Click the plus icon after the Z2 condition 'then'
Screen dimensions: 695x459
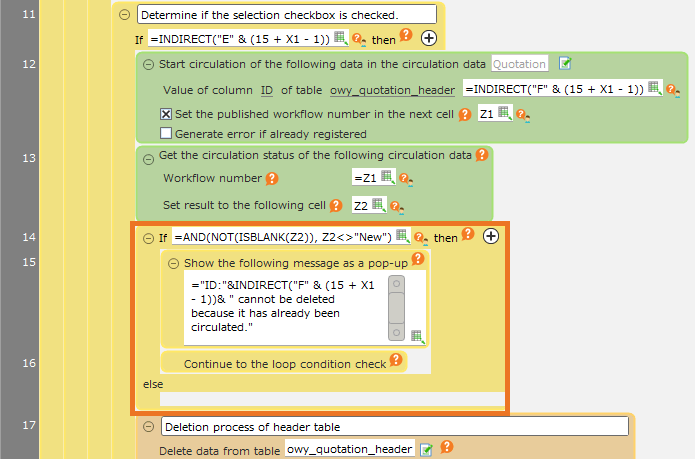point(490,236)
